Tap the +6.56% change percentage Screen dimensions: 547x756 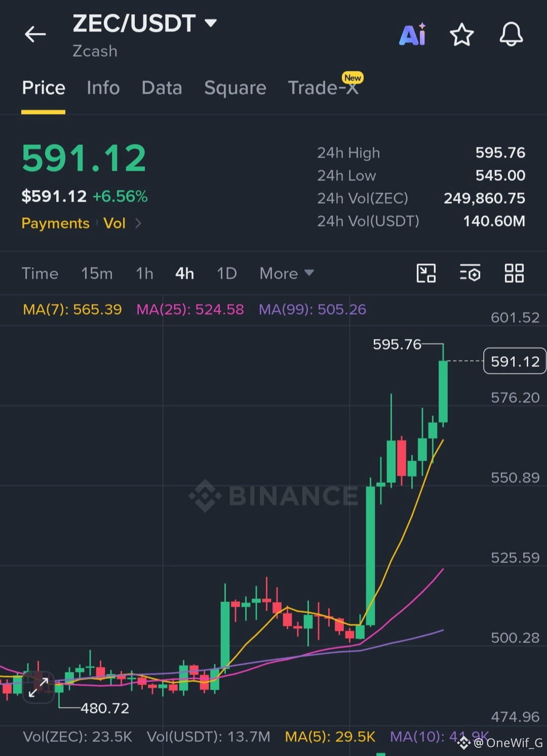[120, 197]
